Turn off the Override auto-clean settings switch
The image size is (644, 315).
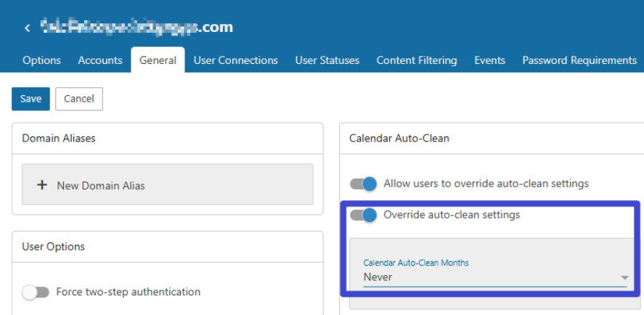point(364,215)
